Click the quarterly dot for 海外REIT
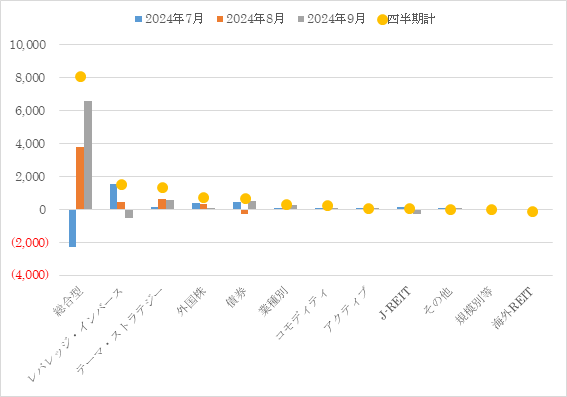The width and height of the screenshot is (567, 397). pyautogui.click(x=532, y=212)
